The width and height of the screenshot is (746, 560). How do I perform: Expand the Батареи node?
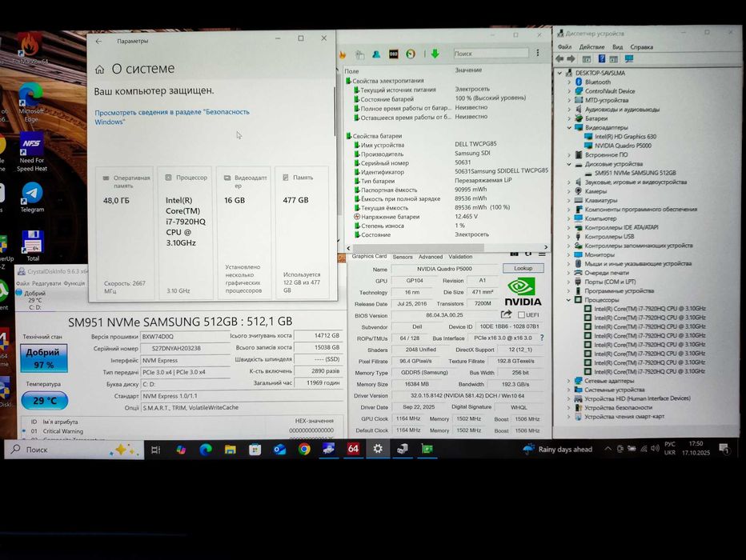tap(569, 118)
